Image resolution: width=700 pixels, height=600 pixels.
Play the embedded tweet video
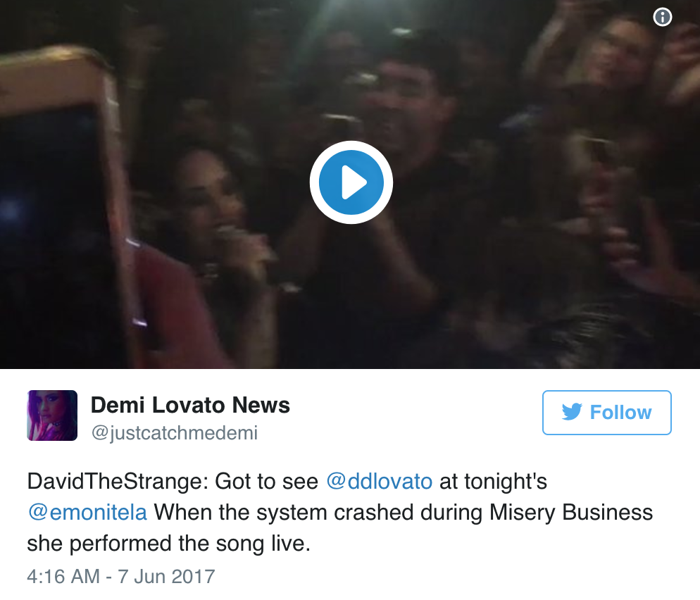click(351, 183)
